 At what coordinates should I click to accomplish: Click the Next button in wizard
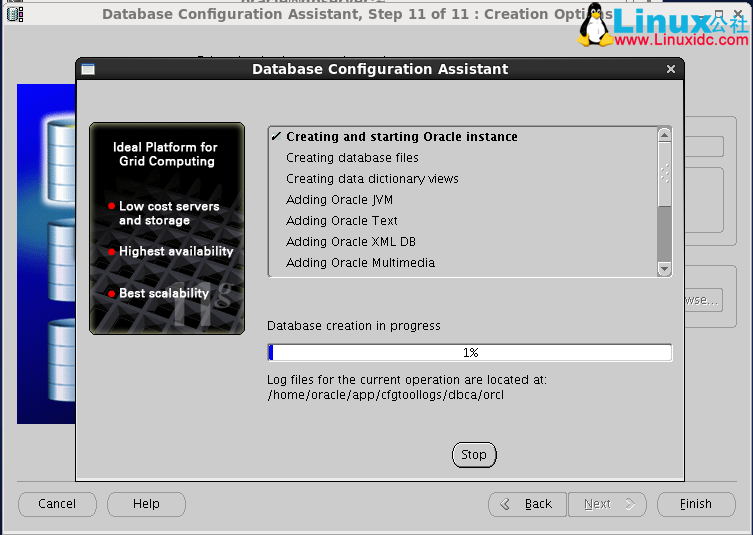pyautogui.click(x=607, y=504)
